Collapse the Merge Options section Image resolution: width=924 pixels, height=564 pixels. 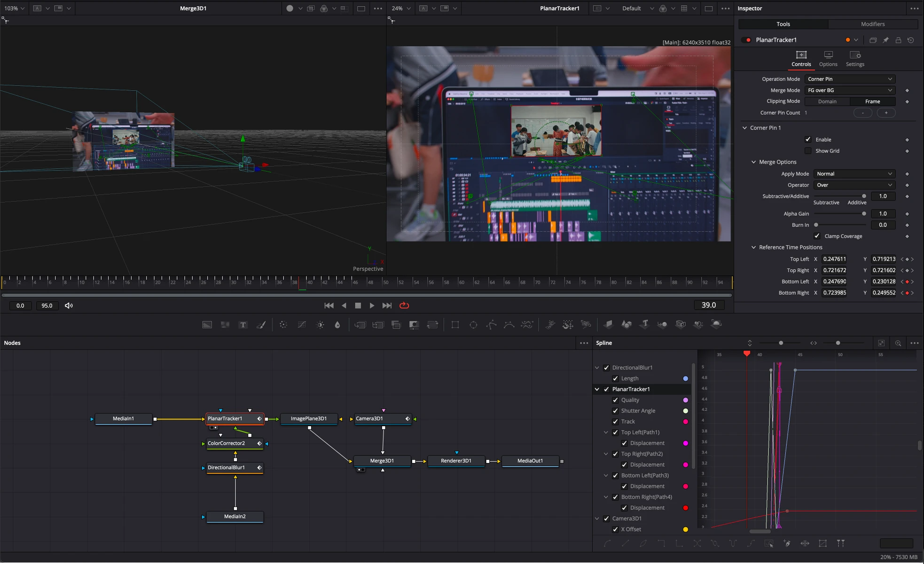(754, 162)
